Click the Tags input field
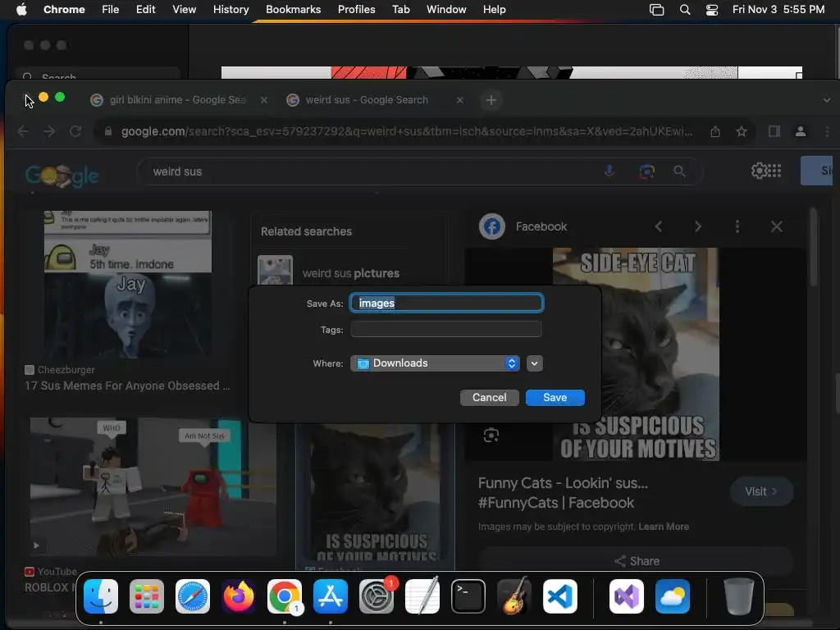Viewport: 840px width, 630px height. click(446, 329)
